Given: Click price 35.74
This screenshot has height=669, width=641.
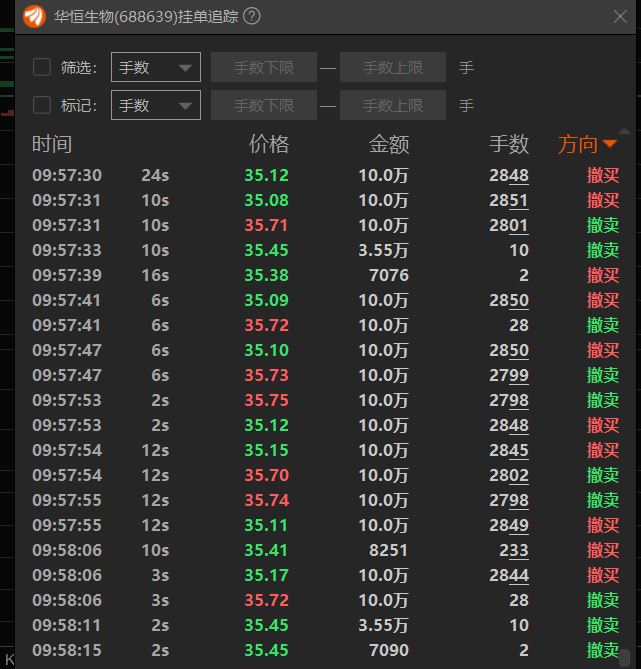Looking at the screenshot, I should [266, 500].
